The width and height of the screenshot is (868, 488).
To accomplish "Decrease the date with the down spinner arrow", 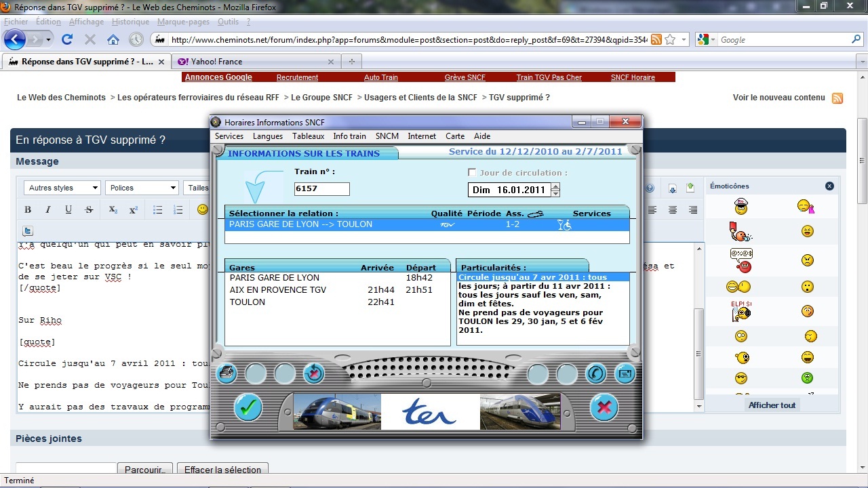I will pyautogui.click(x=556, y=193).
